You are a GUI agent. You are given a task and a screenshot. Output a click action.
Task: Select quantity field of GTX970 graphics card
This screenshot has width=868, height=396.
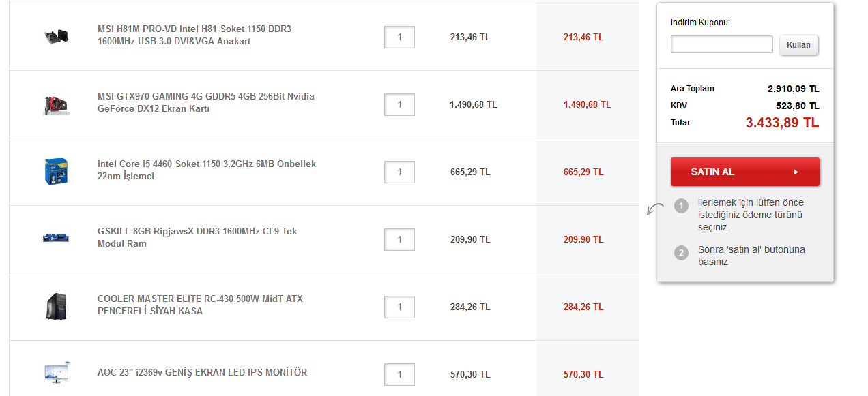click(x=399, y=104)
